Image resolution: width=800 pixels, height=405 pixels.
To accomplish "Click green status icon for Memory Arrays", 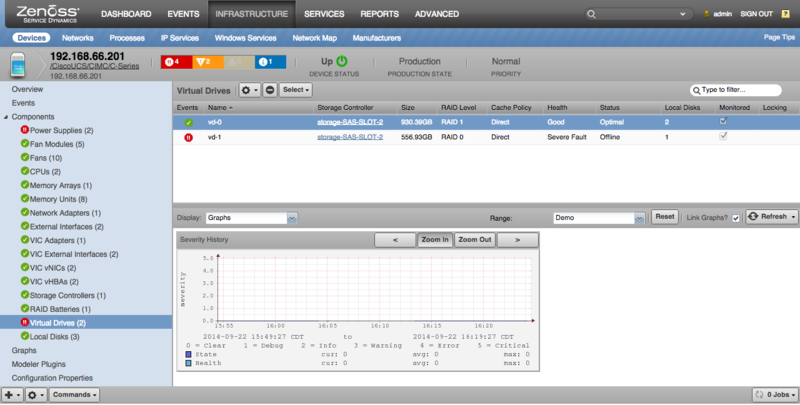I will coord(24,185).
